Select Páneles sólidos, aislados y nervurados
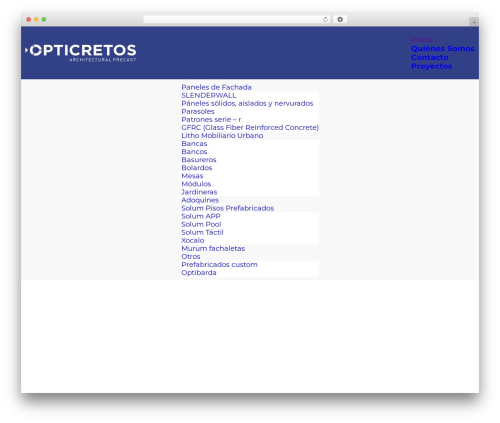500x423 pixels. point(247,103)
